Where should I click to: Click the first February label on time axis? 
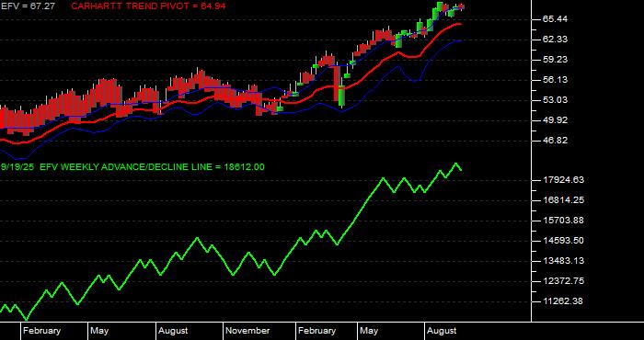[x=42, y=331]
